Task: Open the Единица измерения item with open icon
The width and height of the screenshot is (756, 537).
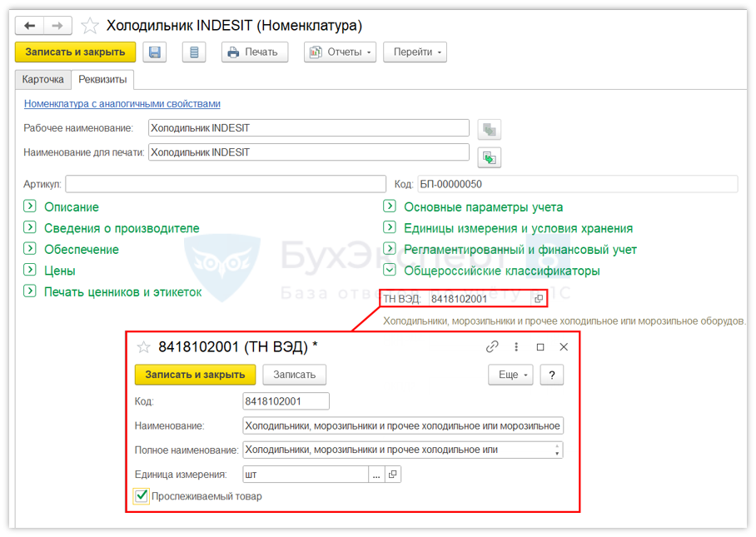Action: 392,475
